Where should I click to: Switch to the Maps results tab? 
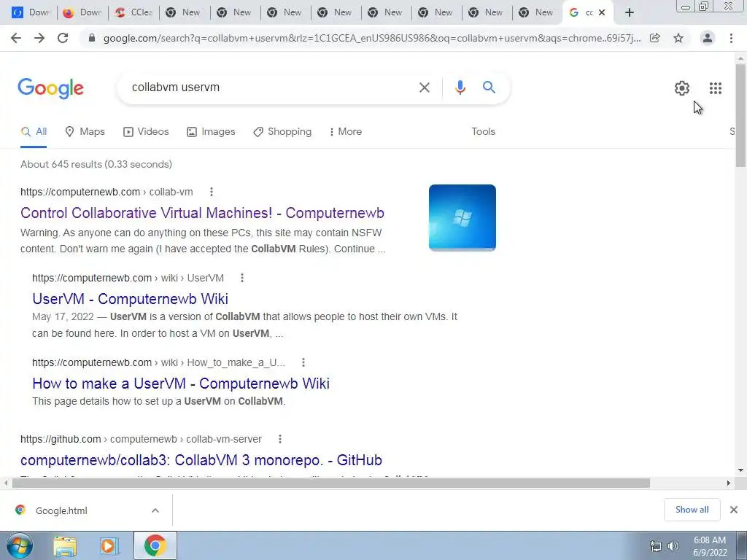pyautogui.click(x=85, y=132)
